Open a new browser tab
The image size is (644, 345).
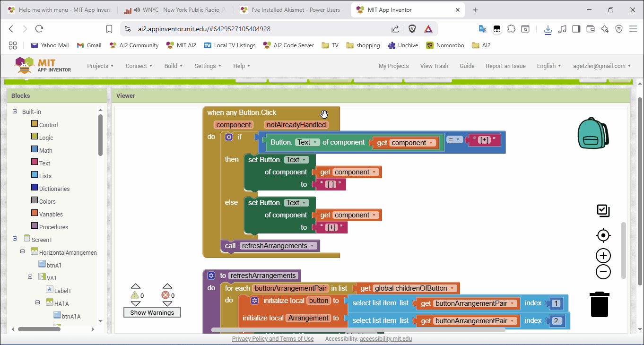pos(475,10)
